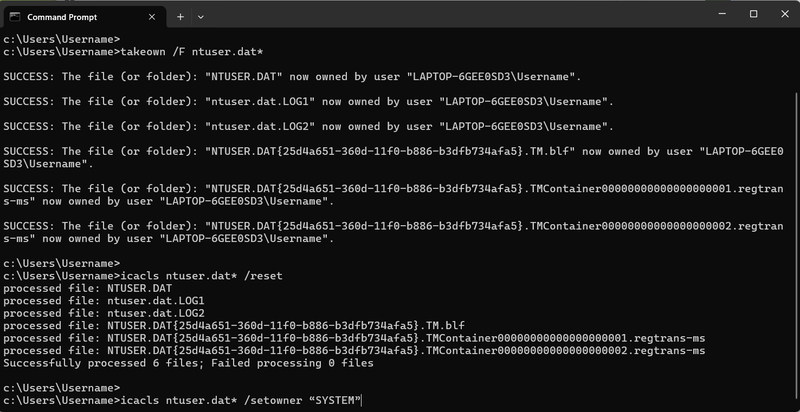This screenshot has height=412, width=800.
Task: Click the processed file line ending 0001.regtrans-ms
Action: coord(354,338)
